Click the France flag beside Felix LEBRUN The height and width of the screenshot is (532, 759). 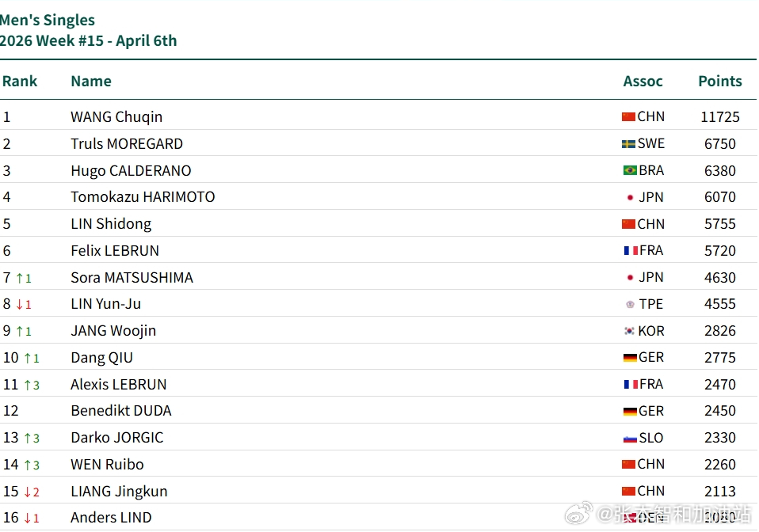pos(631,251)
